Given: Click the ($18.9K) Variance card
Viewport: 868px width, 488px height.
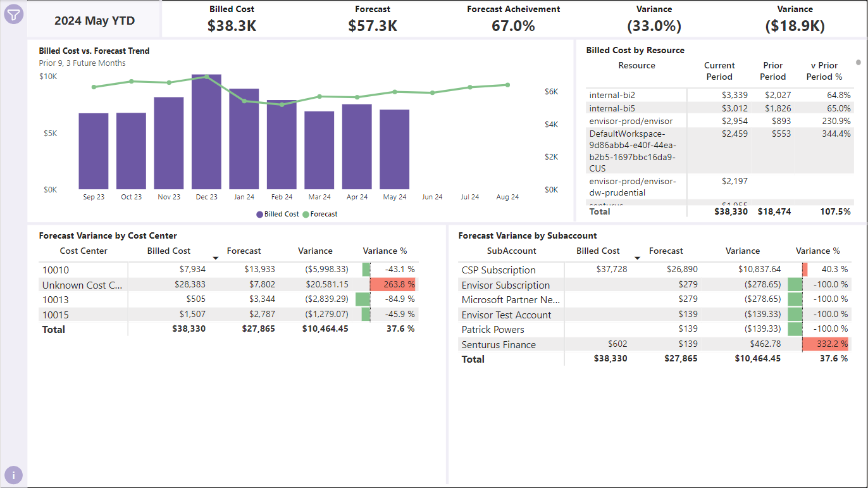Looking at the screenshot, I should (x=795, y=19).
